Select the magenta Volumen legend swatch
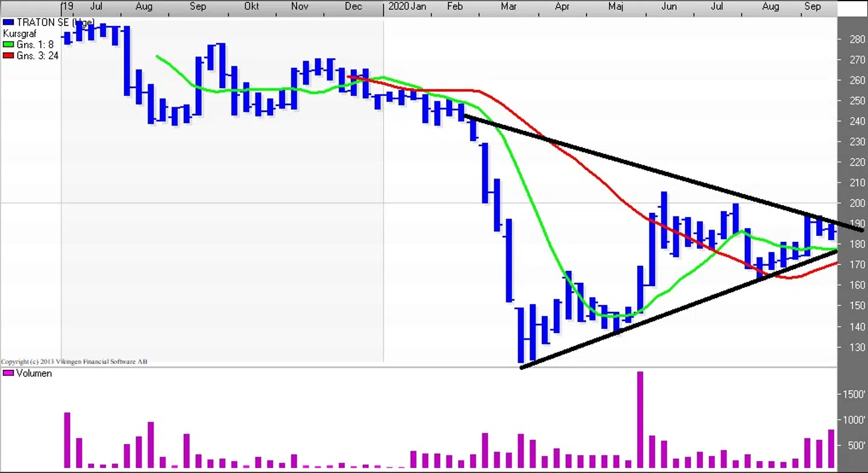868x473 pixels. [x=8, y=373]
